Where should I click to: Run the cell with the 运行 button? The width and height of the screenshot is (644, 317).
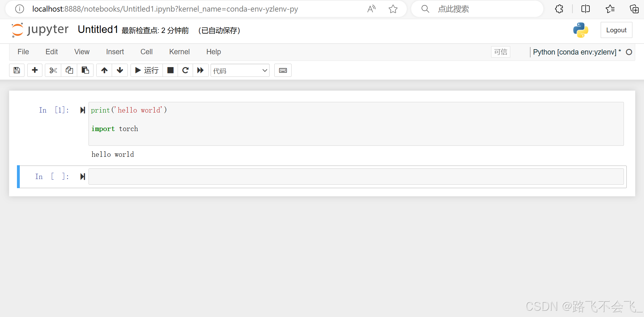click(146, 70)
